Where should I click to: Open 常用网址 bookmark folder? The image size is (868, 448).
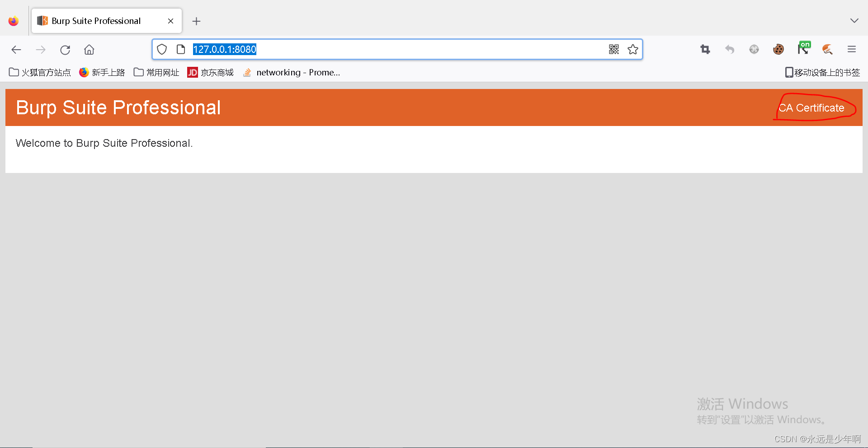156,72
